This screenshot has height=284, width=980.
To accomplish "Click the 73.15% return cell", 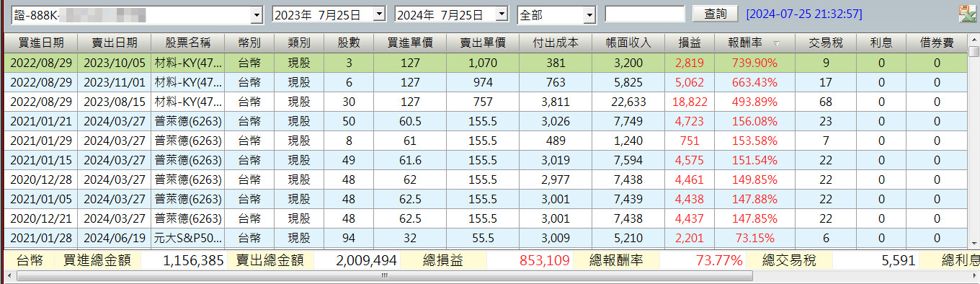I will tap(754, 238).
